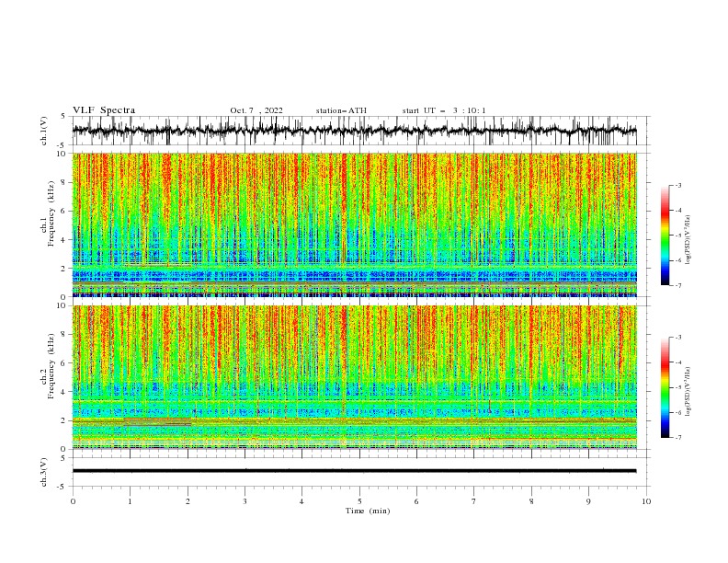
Task: Click time axis tick label "3"
Action: coord(245,501)
